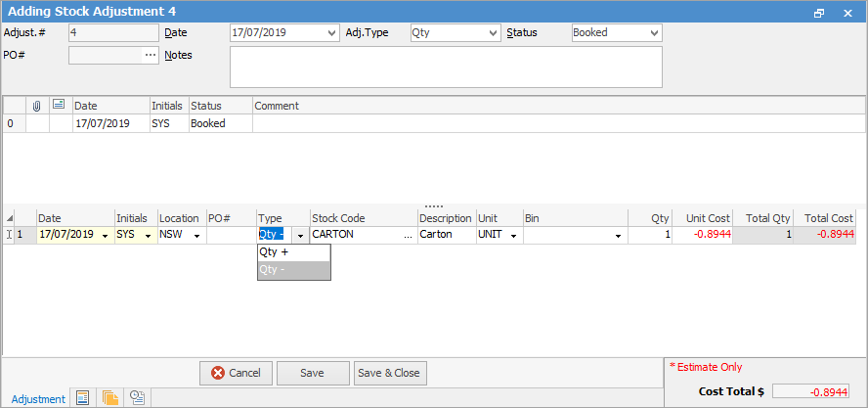
Task: Click the Booked status cell in log row
Action: (x=221, y=123)
